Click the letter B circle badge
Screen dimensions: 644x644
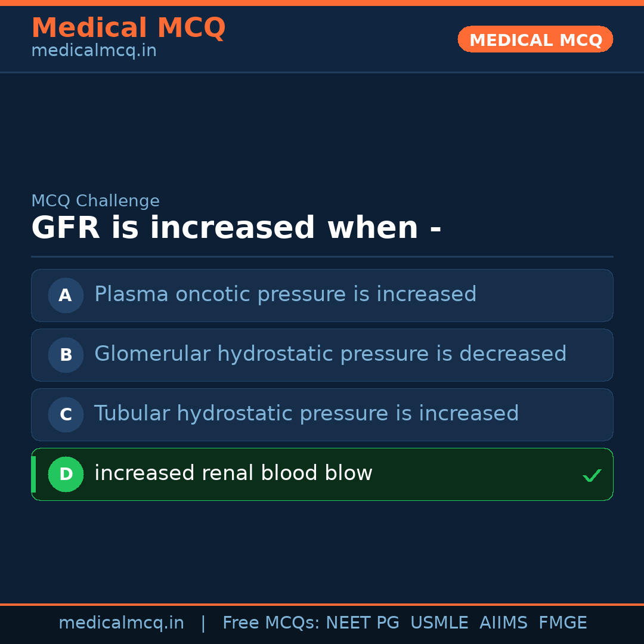click(66, 355)
